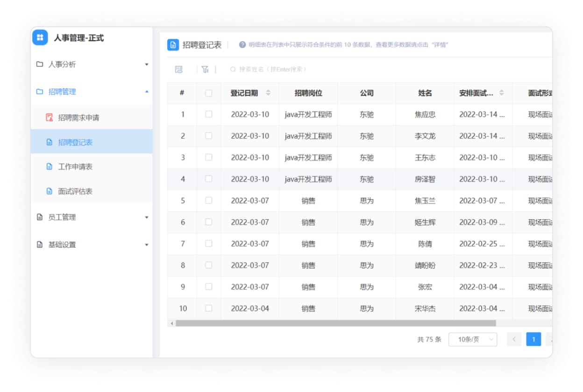Image resolution: width=583 pixels, height=392 pixels.
Task: Click the 公司 column header
Action: tap(367, 93)
